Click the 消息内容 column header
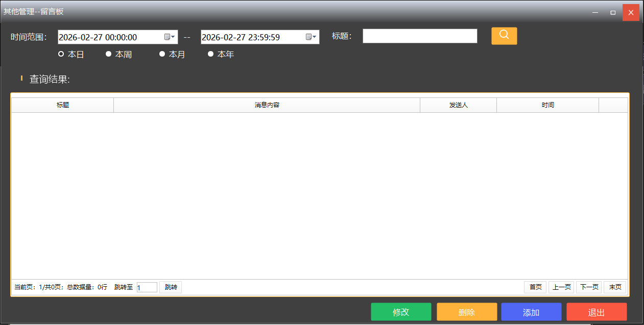The height and width of the screenshot is (325, 644). point(267,105)
